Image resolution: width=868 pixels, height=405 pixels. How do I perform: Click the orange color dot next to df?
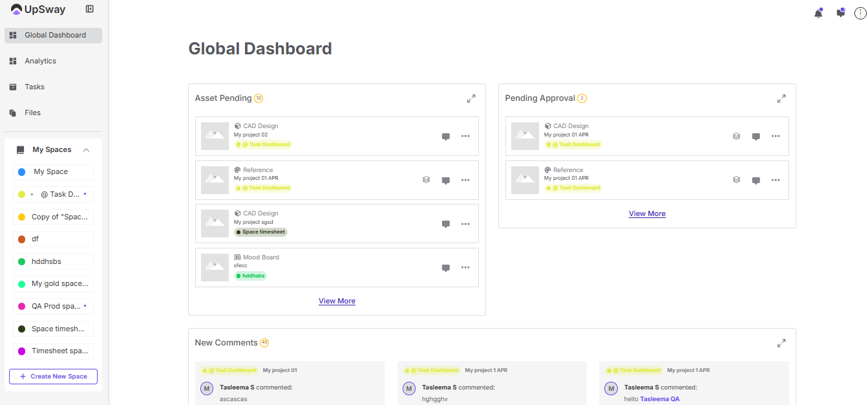(21, 239)
